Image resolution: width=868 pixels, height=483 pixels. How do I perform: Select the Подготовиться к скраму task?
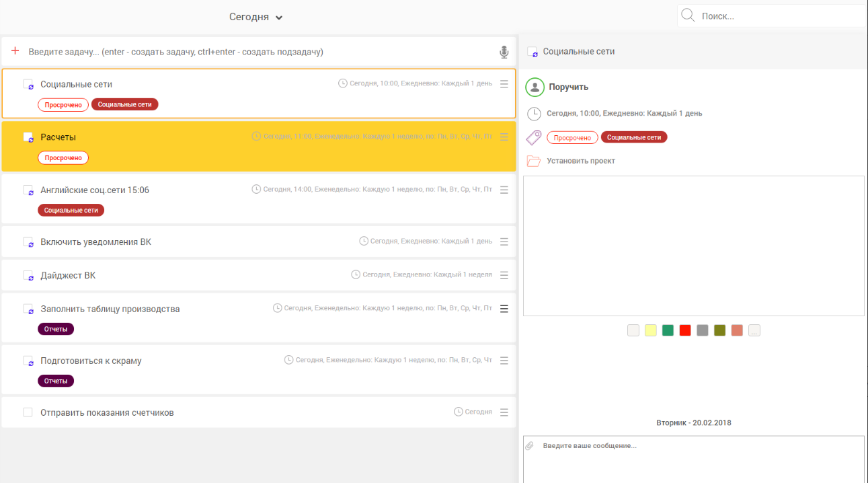[x=91, y=361]
